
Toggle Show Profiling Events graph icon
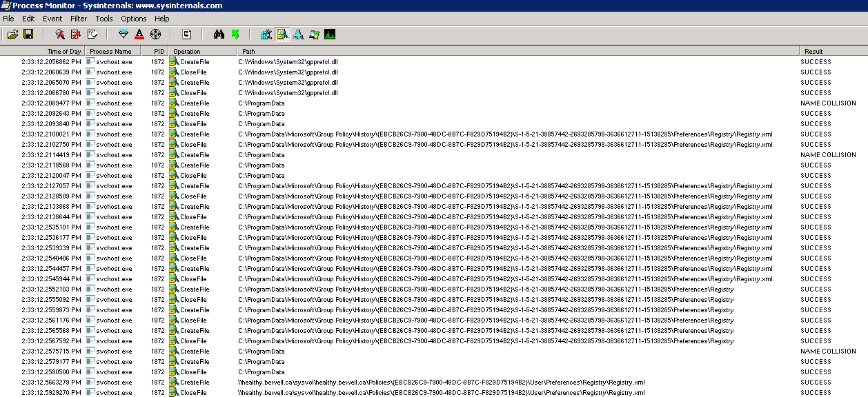coord(330,34)
